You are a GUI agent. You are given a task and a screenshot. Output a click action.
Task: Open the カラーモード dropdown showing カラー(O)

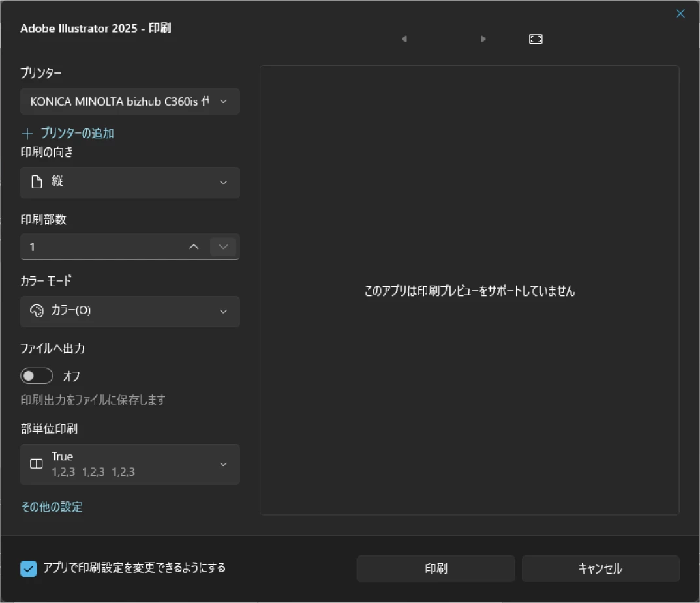point(130,312)
